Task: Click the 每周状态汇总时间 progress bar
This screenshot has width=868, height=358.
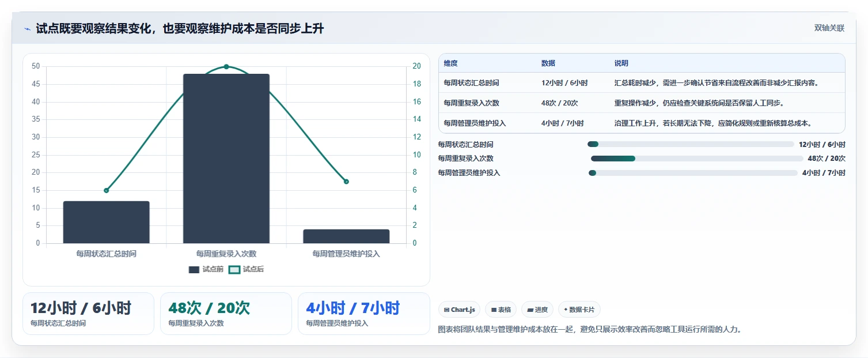Action: [x=691, y=144]
